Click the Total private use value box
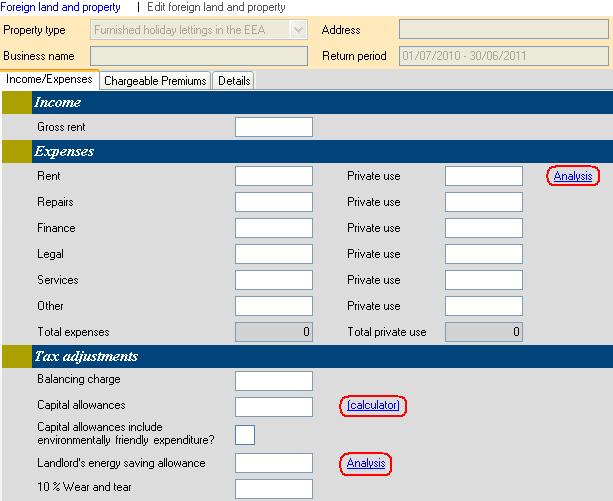 tap(484, 332)
